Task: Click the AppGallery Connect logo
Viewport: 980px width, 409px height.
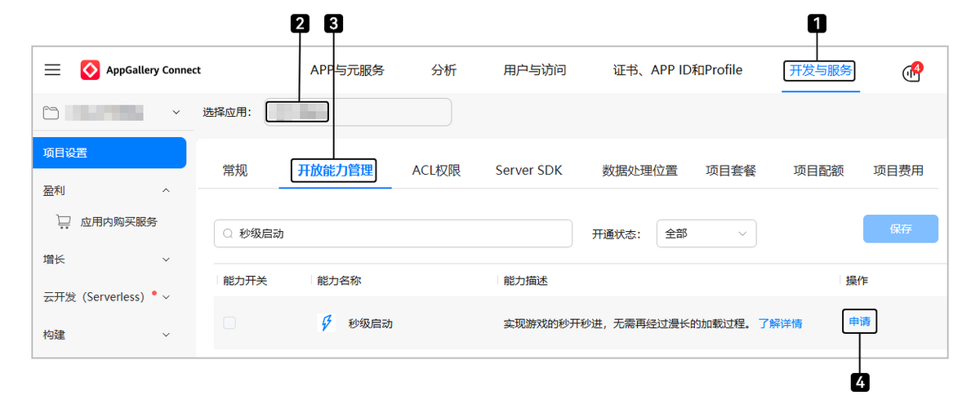Action: click(90, 70)
